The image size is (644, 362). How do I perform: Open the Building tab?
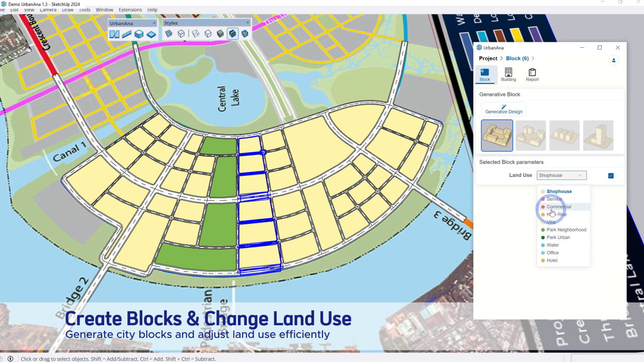coord(508,74)
